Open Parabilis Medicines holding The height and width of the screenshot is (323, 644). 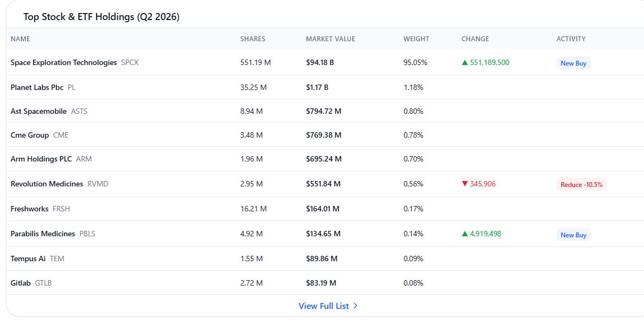[x=43, y=234]
